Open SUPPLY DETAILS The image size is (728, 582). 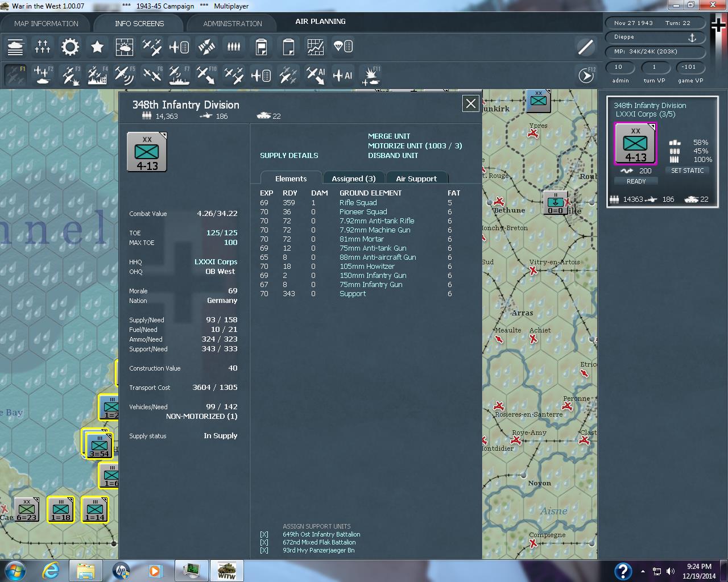[x=289, y=156]
